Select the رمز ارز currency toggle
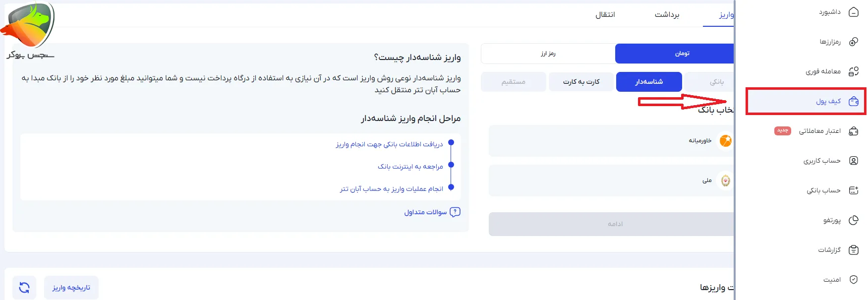 click(x=548, y=54)
